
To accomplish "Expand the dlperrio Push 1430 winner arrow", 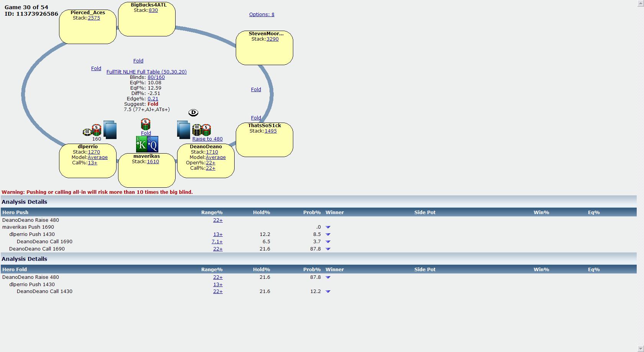I will (x=328, y=234).
